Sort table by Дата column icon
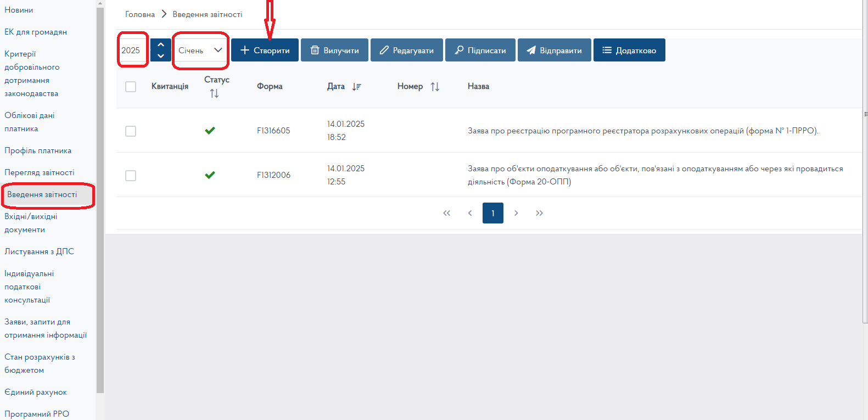 click(x=357, y=87)
